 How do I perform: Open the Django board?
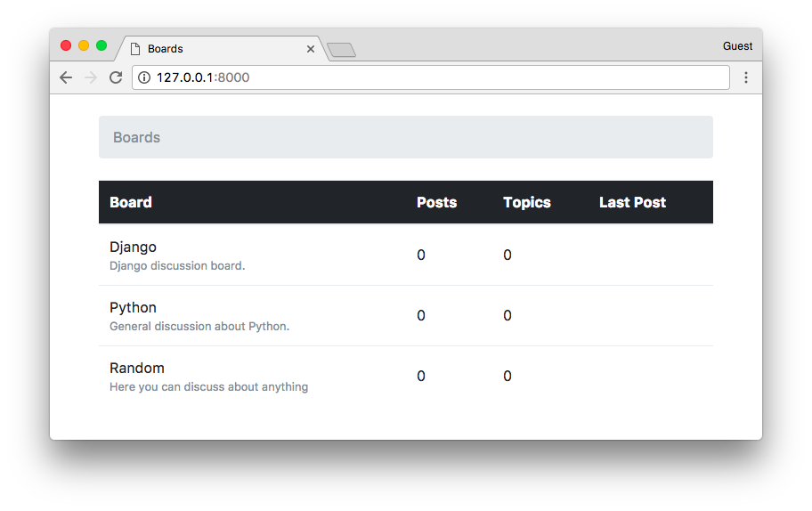[x=133, y=247]
